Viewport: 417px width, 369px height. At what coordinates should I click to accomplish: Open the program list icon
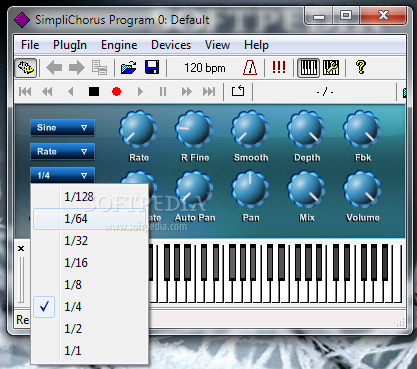pyautogui.click(x=99, y=68)
